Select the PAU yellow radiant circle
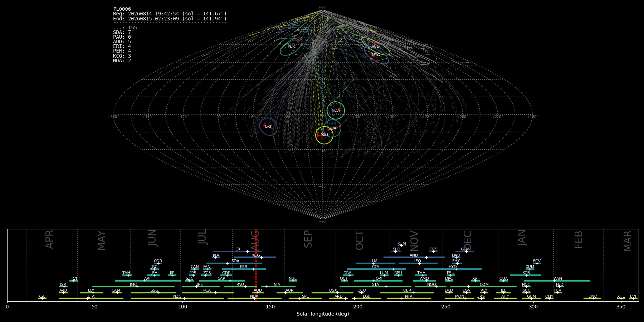 (324, 135)
